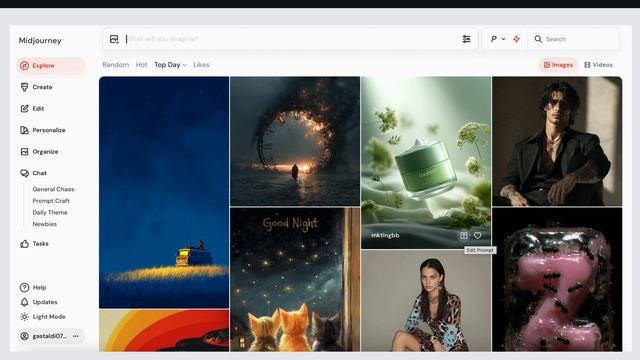
Task: Click the magnifying glass search icon
Action: pyautogui.click(x=538, y=39)
